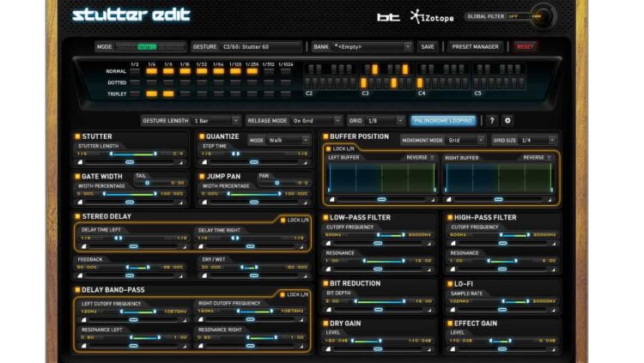Toggle the High-Pass Filter module enable
644x363 pixels.
point(450,217)
